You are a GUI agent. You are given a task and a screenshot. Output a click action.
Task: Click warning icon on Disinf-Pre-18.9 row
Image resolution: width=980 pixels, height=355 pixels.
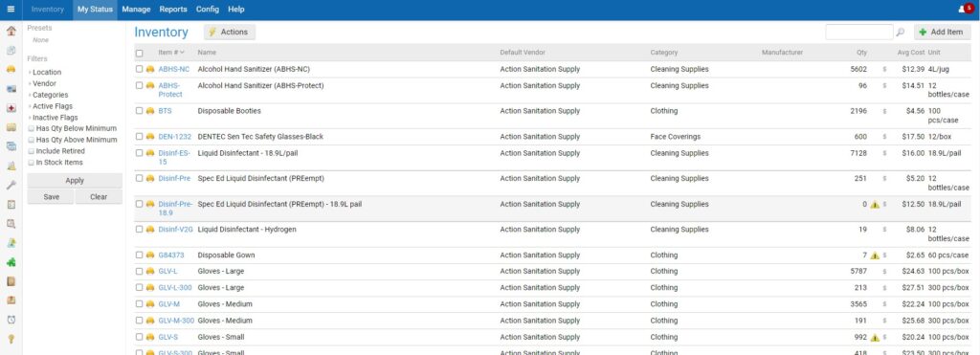tap(875, 205)
